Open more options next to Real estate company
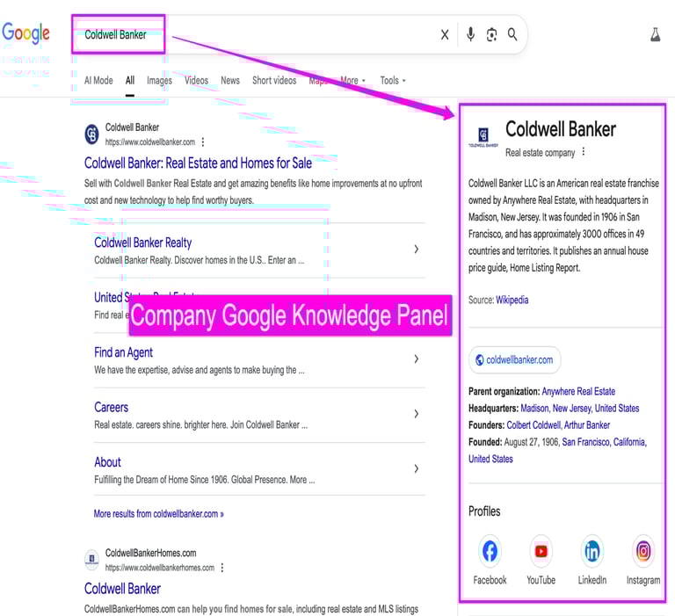Viewport: 675px width, 616px height. pos(584,151)
